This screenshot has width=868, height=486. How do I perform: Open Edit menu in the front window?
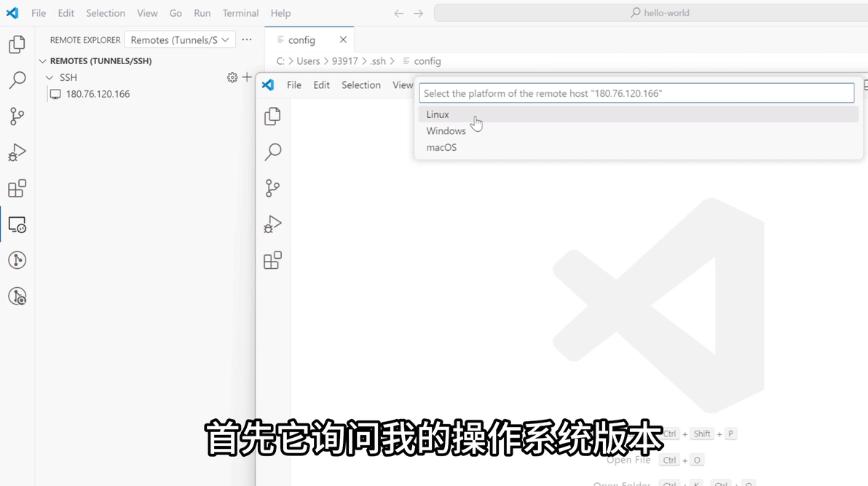coord(322,85)
